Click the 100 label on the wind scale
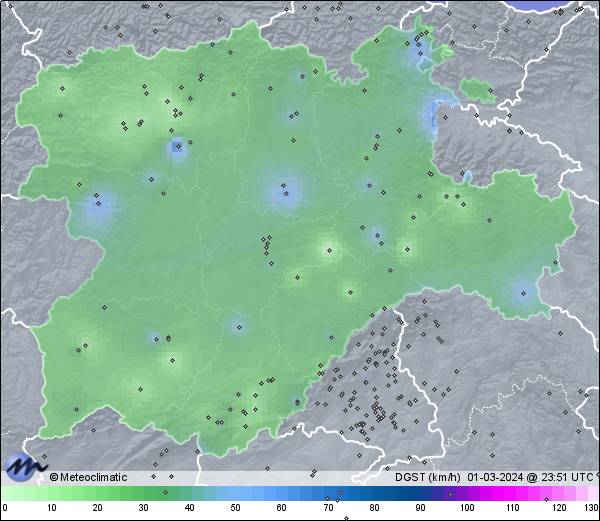 (467, 508)
